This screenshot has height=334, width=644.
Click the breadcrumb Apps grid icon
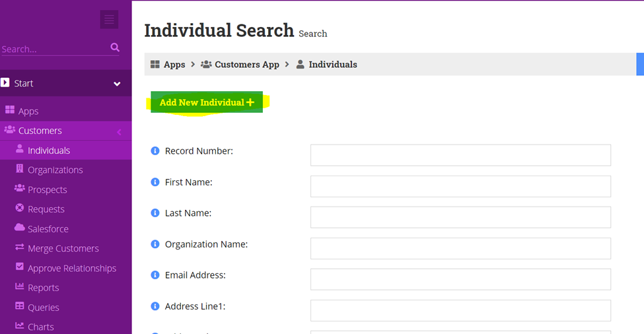click(155, 64)
